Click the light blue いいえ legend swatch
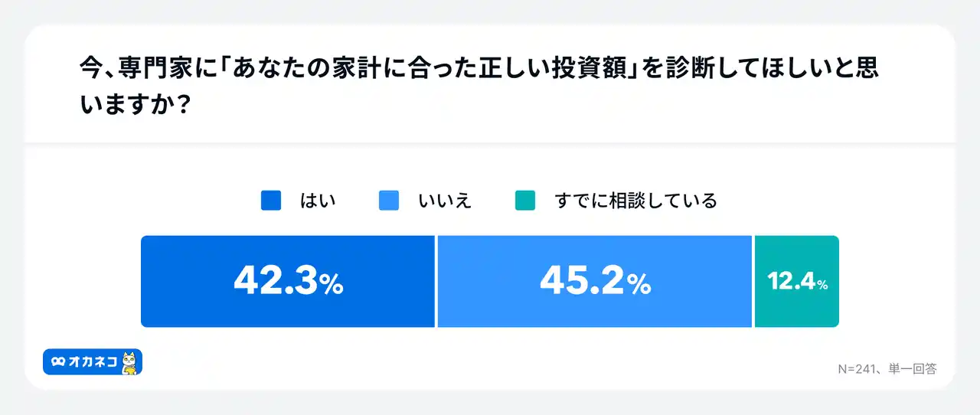980x415 pixels. tap(390, 201)
